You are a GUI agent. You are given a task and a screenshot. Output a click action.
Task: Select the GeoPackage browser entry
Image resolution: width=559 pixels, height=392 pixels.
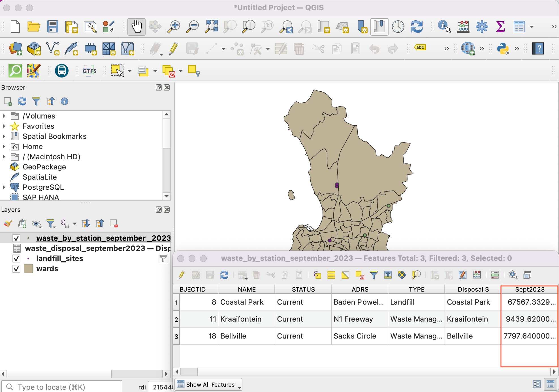coord(44,167)
